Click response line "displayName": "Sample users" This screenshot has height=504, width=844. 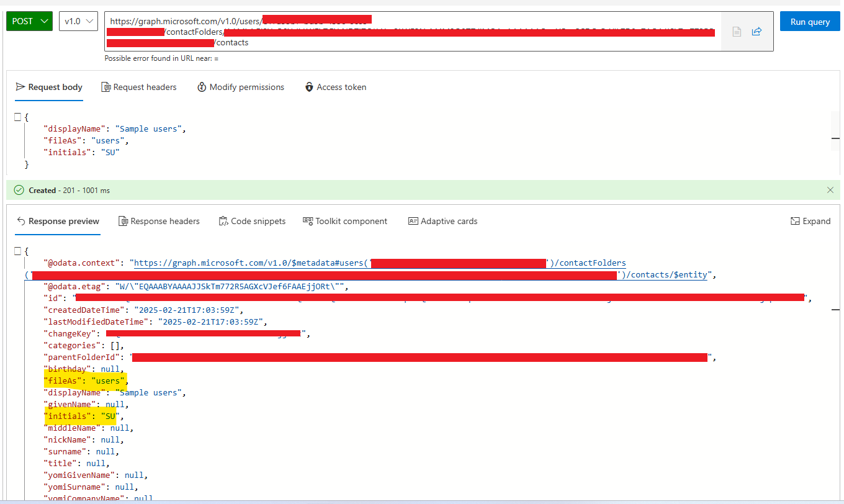[115, 392]
